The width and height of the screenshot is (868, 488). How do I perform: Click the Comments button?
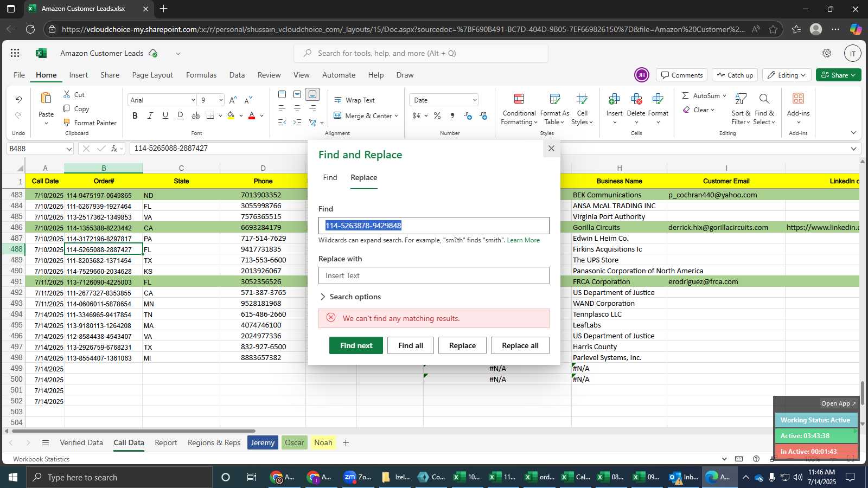[x=681, y=75]
